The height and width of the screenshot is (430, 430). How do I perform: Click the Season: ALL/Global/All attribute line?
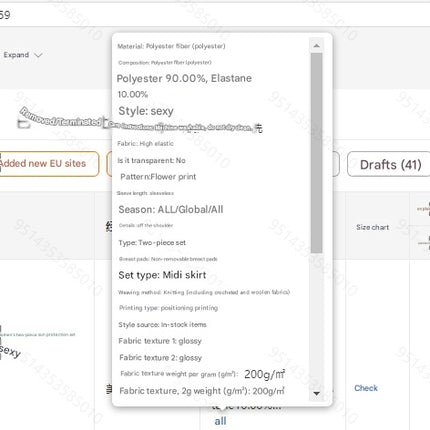click(x=171, y=210)
